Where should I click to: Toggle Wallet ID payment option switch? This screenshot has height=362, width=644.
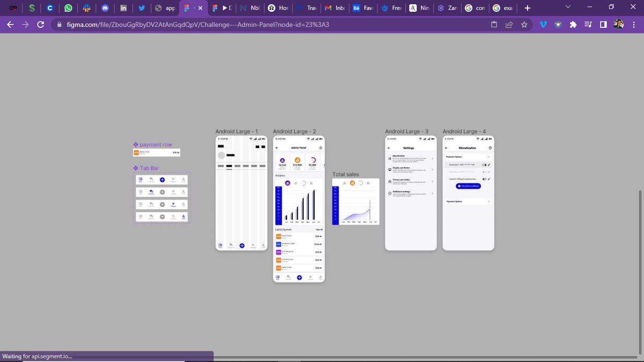[485, 179]
